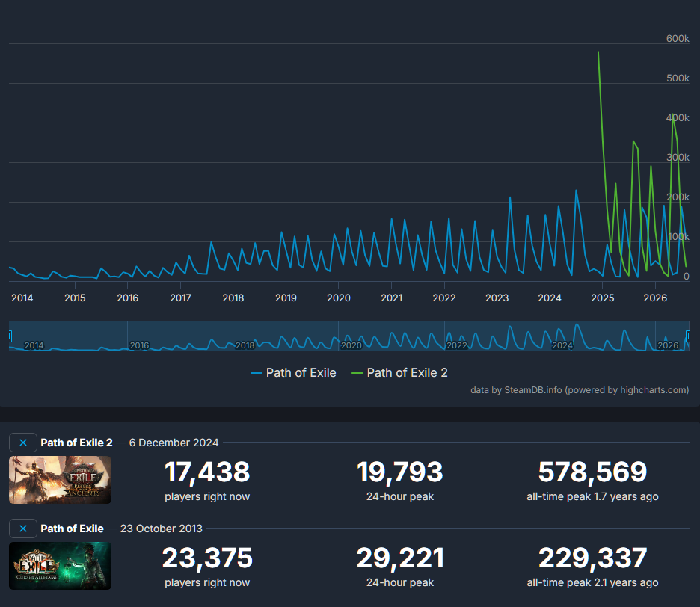Image resolution: width=700 pixels, height=607 pixels.
Task: Toggle Path of Exile series in legend
Action: point(293,373)
